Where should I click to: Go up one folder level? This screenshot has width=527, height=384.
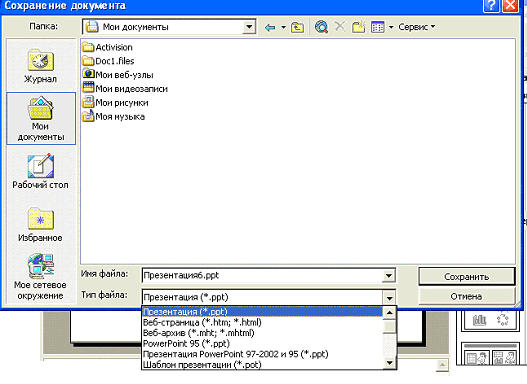click(x=297, y=27)
